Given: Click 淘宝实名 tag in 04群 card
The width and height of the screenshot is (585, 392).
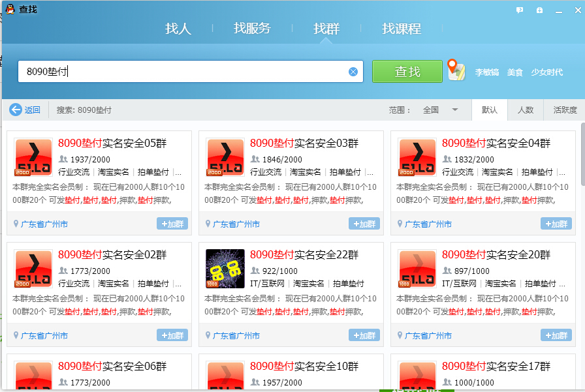Looking at the screenshot, I should (498, 172).
